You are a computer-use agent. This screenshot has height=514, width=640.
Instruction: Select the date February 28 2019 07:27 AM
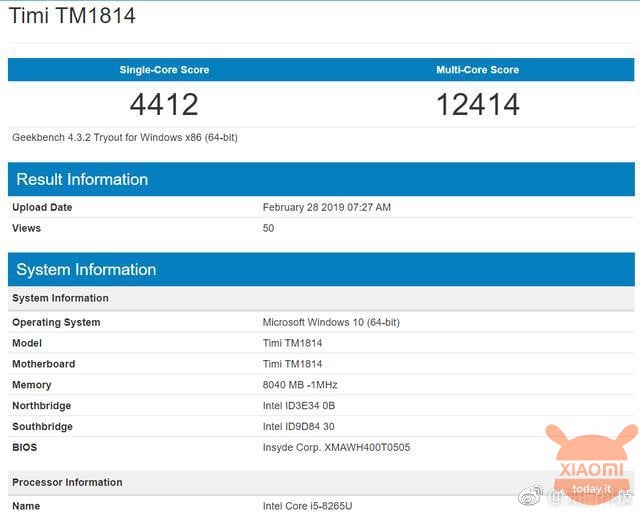pos(327,207)
